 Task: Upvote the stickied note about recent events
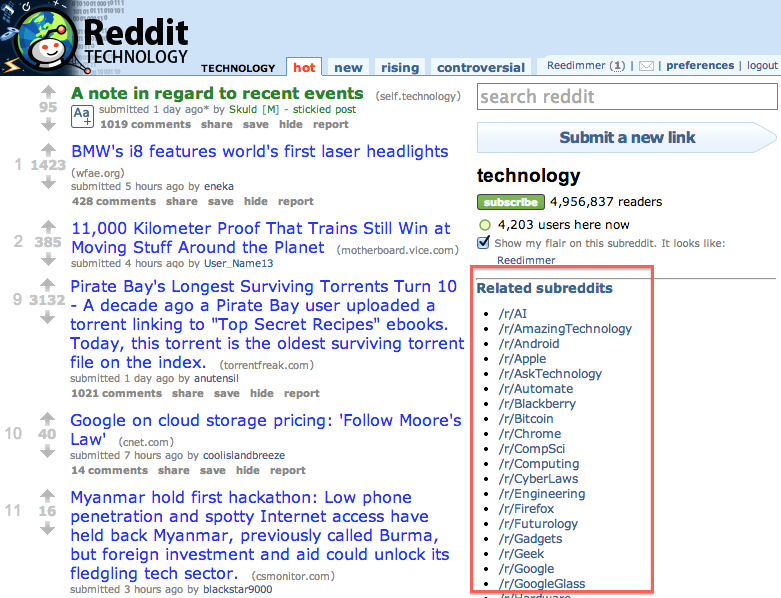[48, 92]
